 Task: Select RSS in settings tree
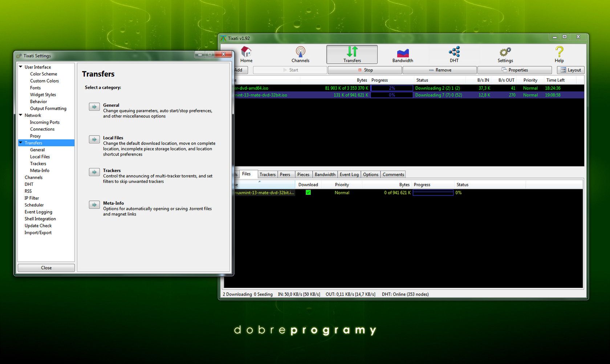coord(28,191)
